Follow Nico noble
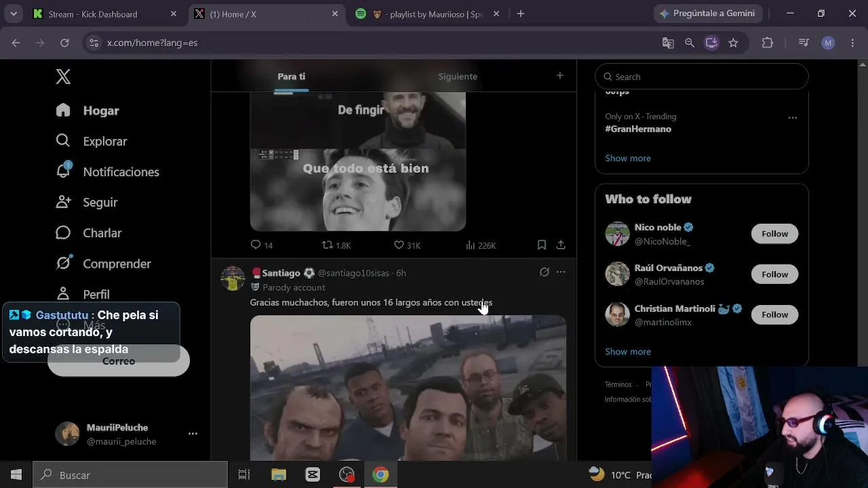 (x=774, y=234)
